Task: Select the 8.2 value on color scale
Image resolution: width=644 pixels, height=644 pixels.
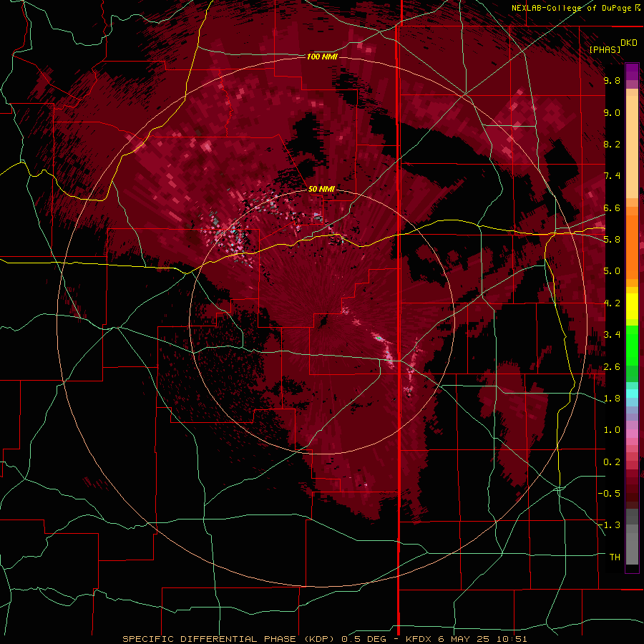Action: pos(612,144)
